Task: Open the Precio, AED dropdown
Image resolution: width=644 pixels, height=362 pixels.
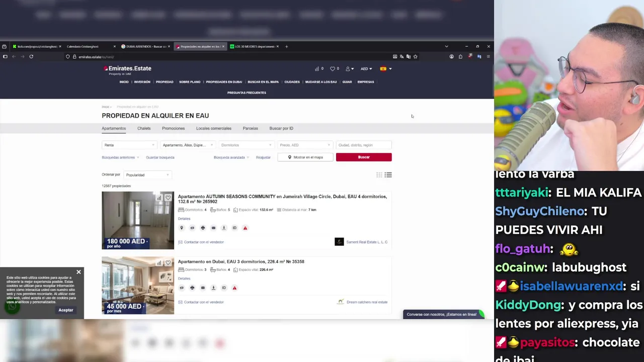Action: pos(305,145)
